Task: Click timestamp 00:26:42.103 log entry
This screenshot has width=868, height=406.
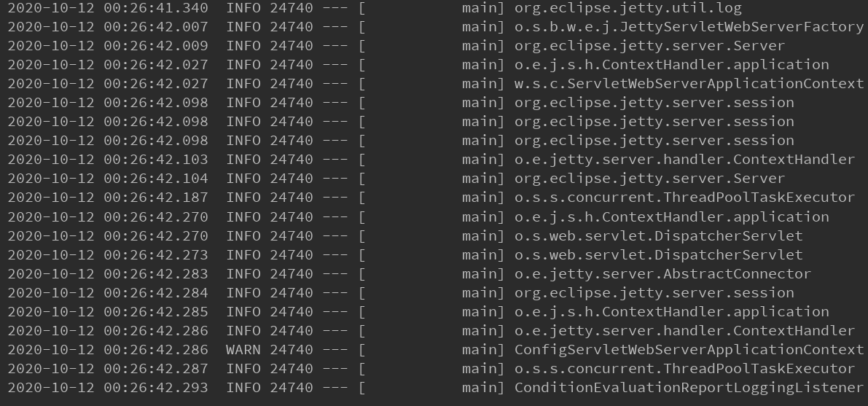Action: tap(155, 160)
